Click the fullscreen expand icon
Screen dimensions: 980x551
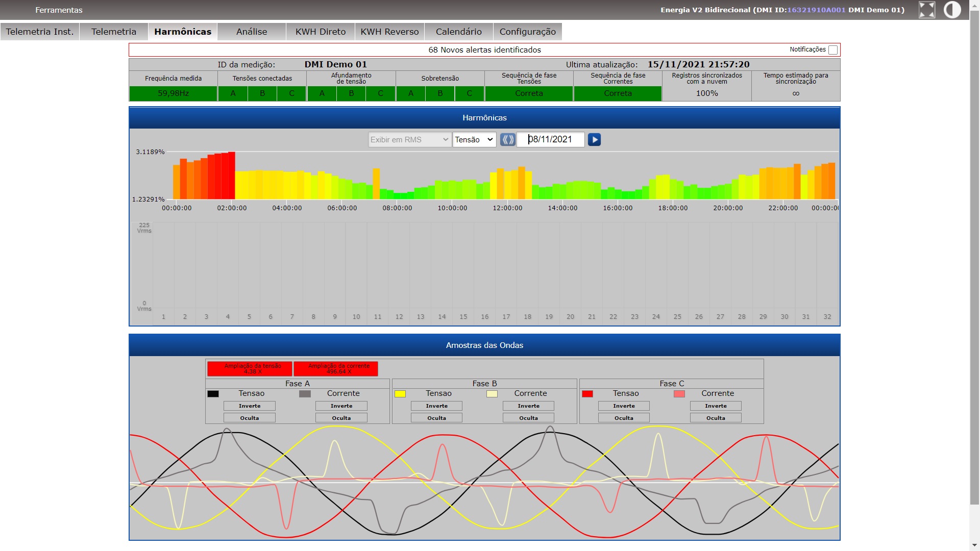(926, 10)
